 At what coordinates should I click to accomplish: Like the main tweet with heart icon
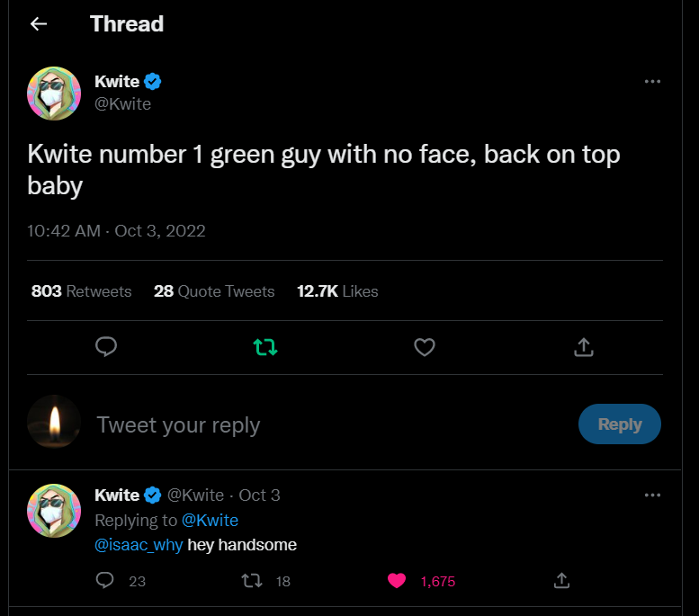tap(425, 346)
